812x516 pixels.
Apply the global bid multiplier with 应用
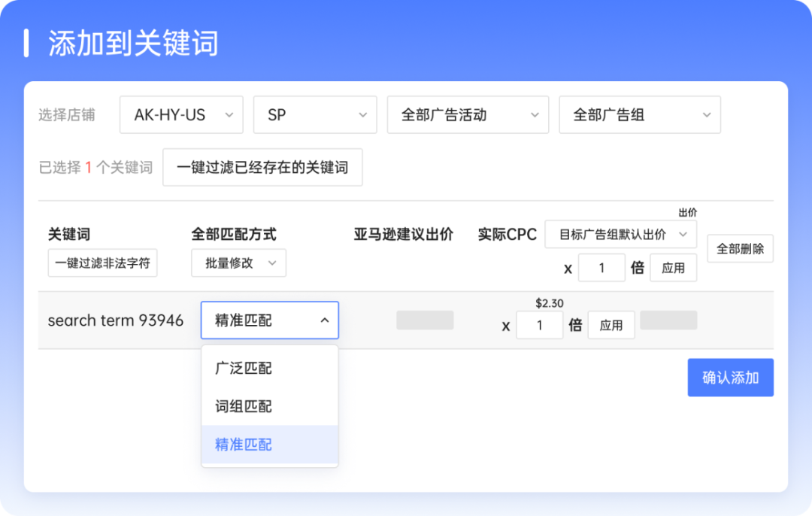[x=673, y=267]
